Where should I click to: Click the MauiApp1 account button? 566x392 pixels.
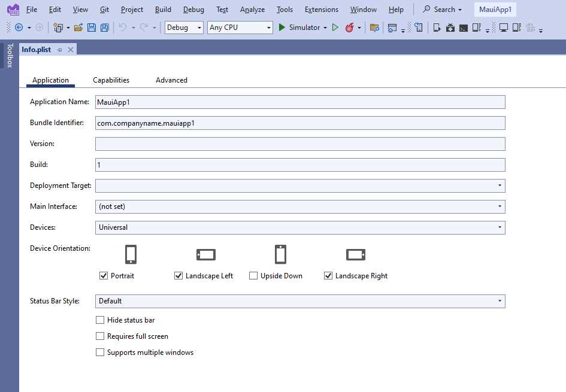[495, 9]
